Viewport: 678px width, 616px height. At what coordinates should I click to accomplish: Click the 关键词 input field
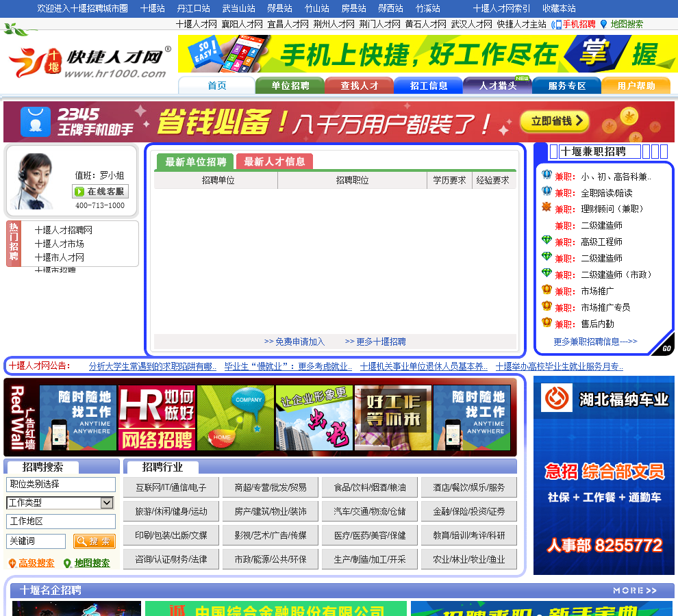pyautogui.click(x=36, y=541)
